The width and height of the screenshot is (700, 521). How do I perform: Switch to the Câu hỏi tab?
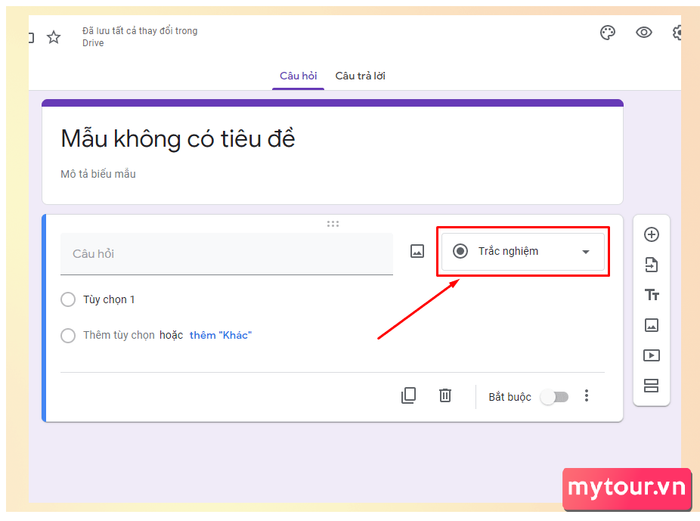pos(298,76)
